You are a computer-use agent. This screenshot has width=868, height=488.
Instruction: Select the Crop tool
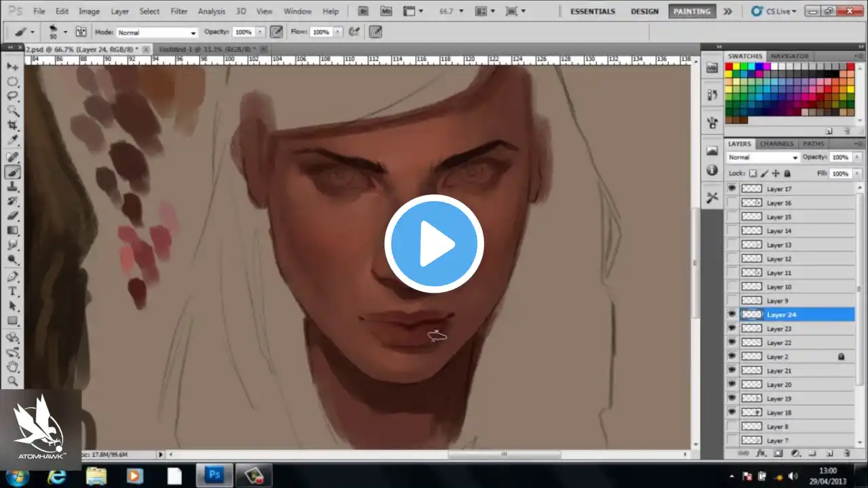click(12, 127)
